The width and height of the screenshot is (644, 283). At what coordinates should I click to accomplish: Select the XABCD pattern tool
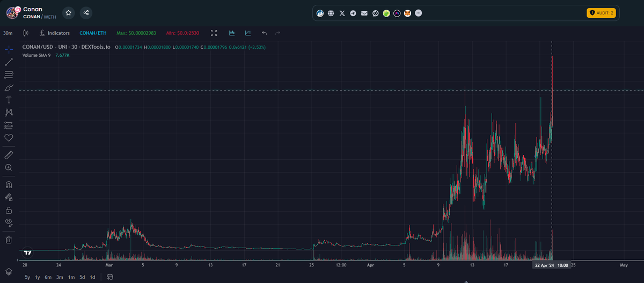click(x=9, y=112)
